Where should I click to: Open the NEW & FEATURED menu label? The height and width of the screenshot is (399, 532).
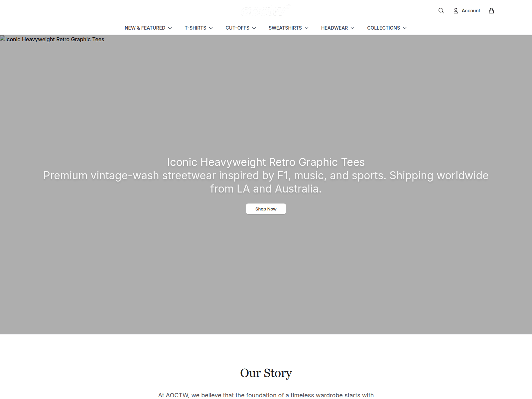tap(145, 28)
